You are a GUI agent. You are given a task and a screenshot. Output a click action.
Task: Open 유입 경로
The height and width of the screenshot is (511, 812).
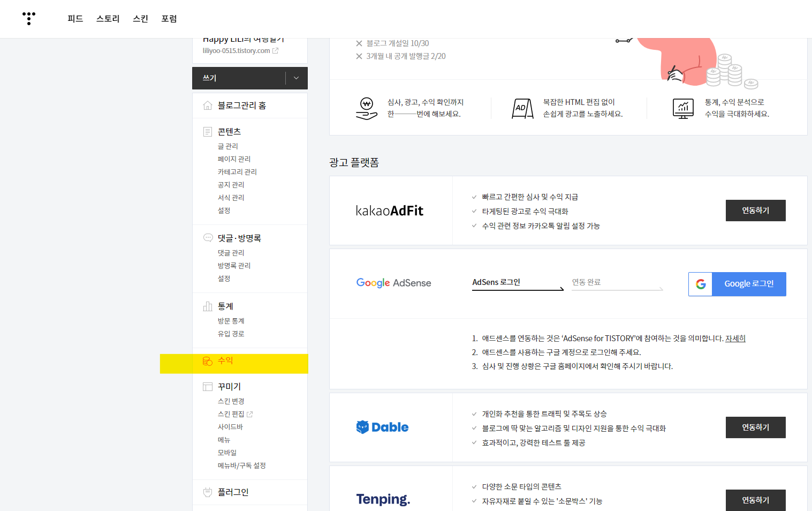click(231, 334)
